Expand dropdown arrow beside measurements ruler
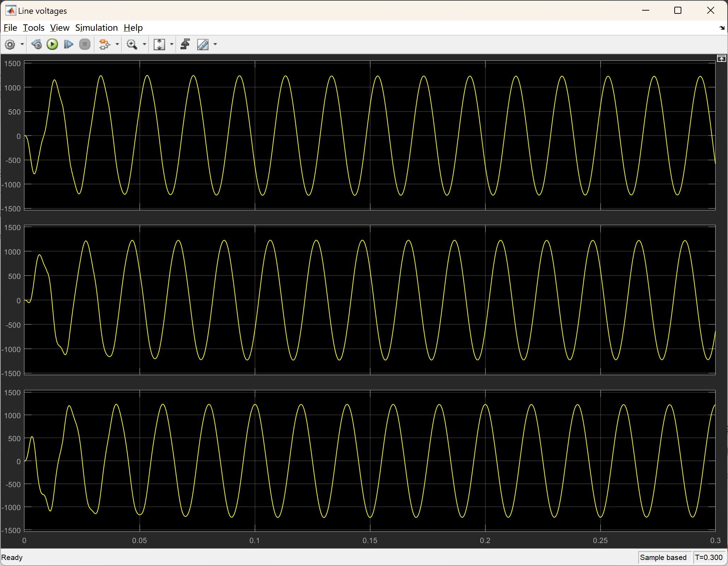Screen dimensions: 728x566 pyautogui.click(x=215, y=45)
